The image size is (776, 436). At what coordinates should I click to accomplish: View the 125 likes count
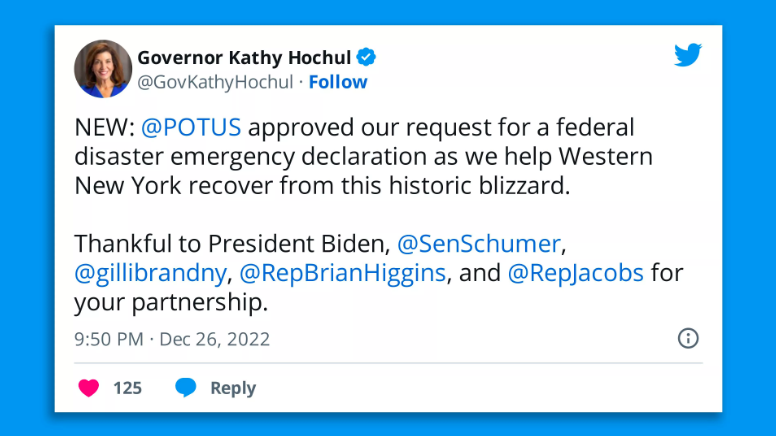(x=127, y=388)
